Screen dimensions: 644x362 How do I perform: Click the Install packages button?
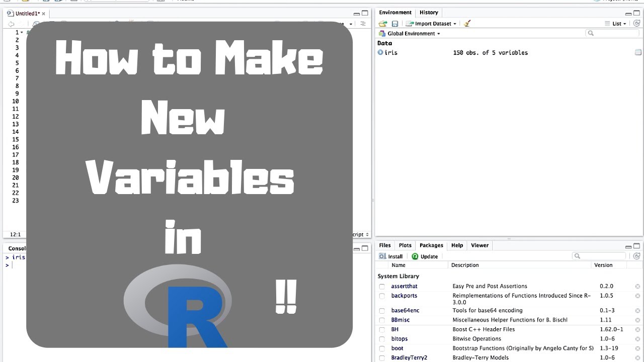pyautogui.click(x=391, y=256)
